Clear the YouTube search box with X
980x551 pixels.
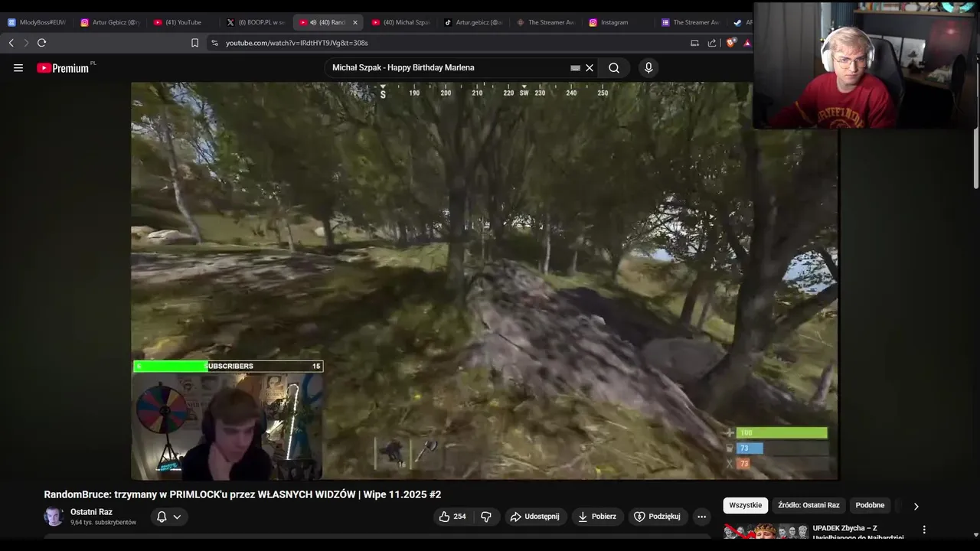590,67
